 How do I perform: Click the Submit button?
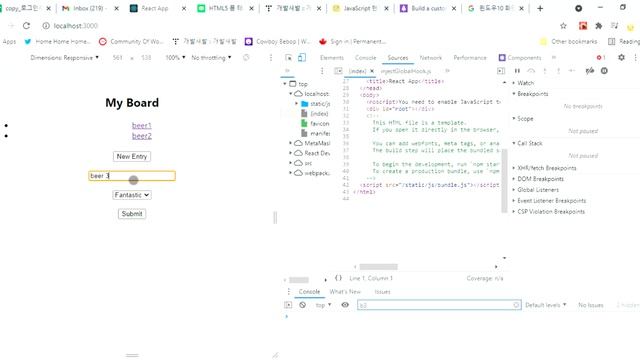coord(132,213)
